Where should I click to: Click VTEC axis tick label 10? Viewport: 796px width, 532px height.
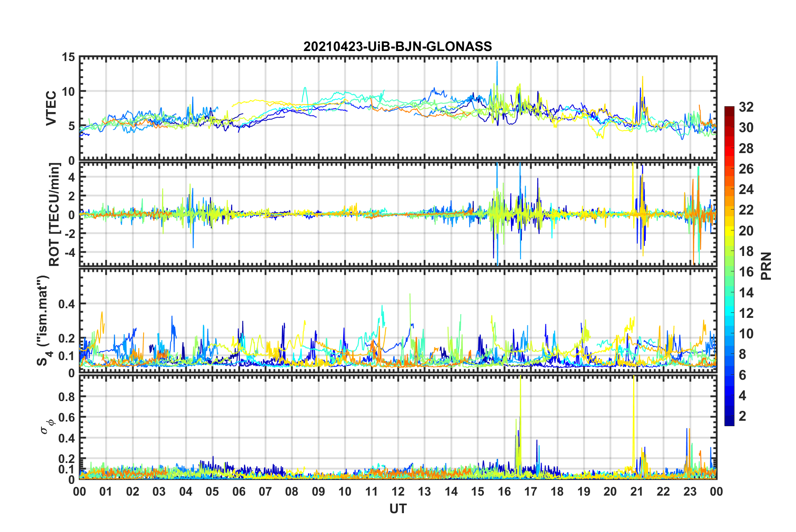point(68,91)
